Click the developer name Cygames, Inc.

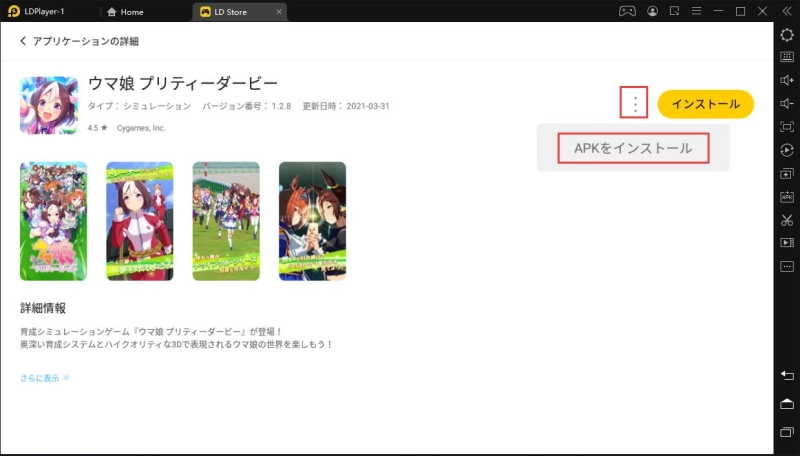point(141,128)
